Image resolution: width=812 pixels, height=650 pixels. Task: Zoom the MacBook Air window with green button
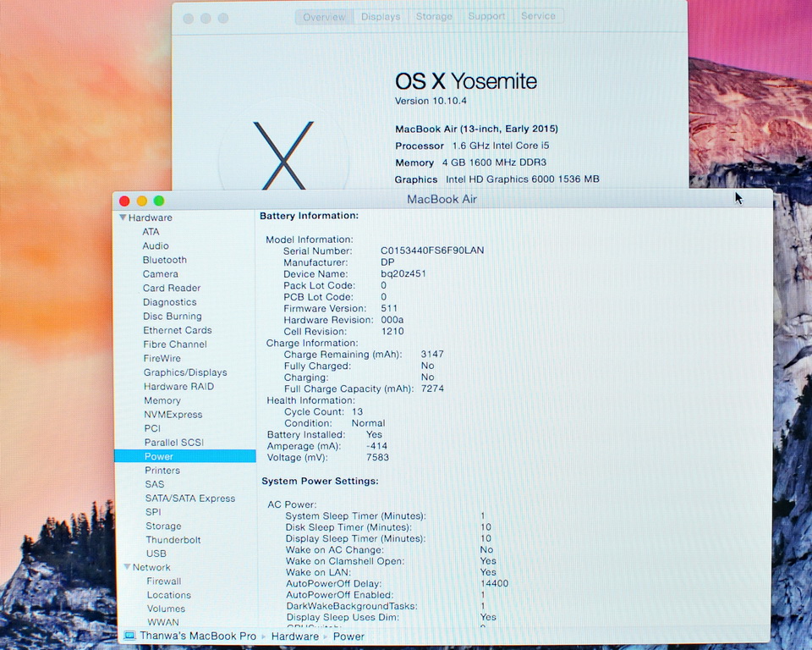tap(159, 201)
